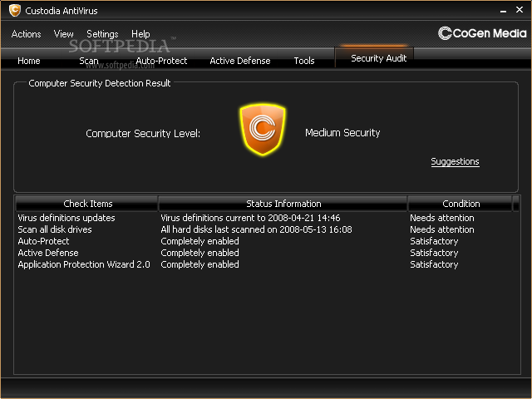Select the Virus definitions updates row
Viewport: 532px width, 399px height.
[x=66, y=218]
